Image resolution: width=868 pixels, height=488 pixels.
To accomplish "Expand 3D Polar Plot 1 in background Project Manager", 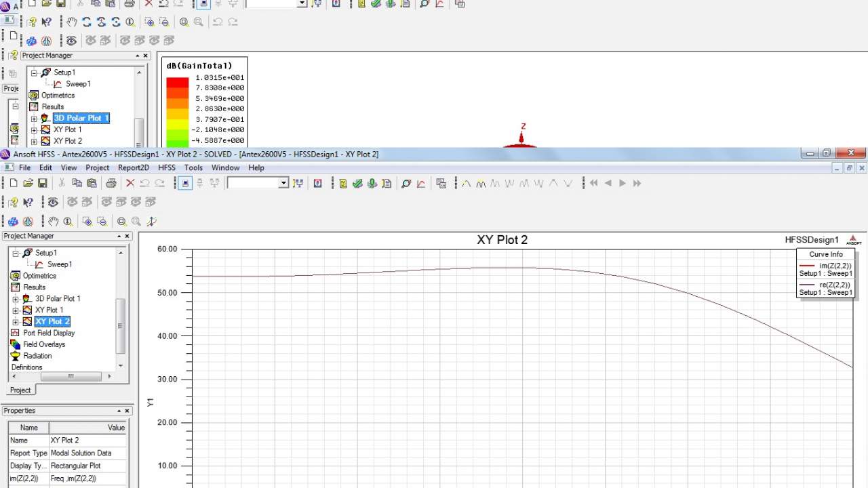I will [34, 119].
